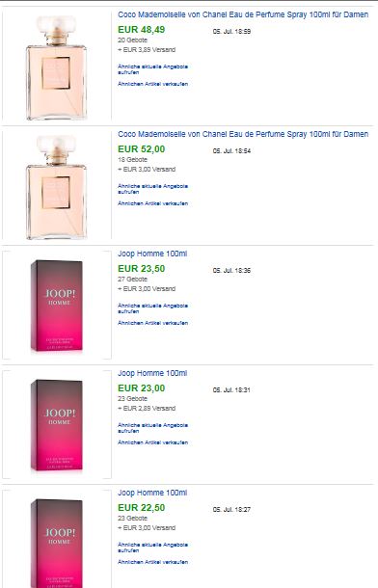
Task: View similar current offers for EUR 23,00 Joop
Action: click(x=152, y=428)
